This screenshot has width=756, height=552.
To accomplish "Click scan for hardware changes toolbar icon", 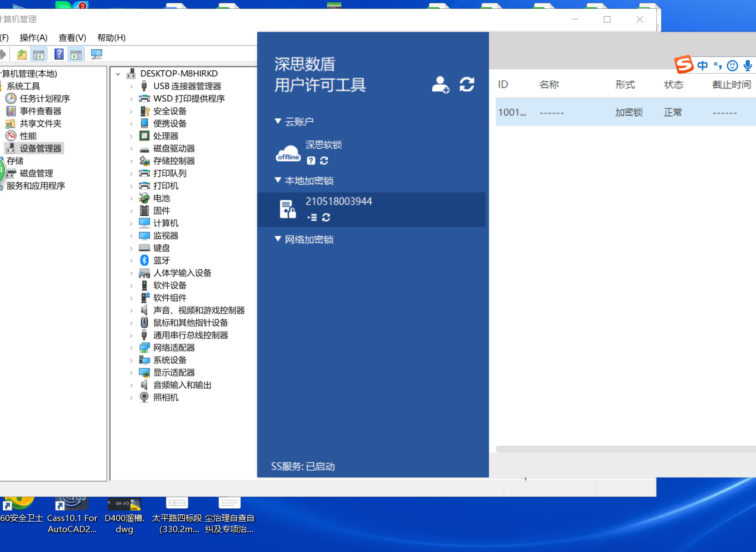I will coord(97,54).
